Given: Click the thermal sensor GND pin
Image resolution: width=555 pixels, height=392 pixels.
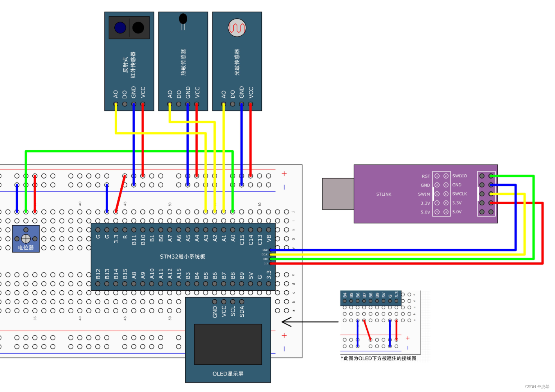Looking at the screenshot, I should tap(188, 104).
